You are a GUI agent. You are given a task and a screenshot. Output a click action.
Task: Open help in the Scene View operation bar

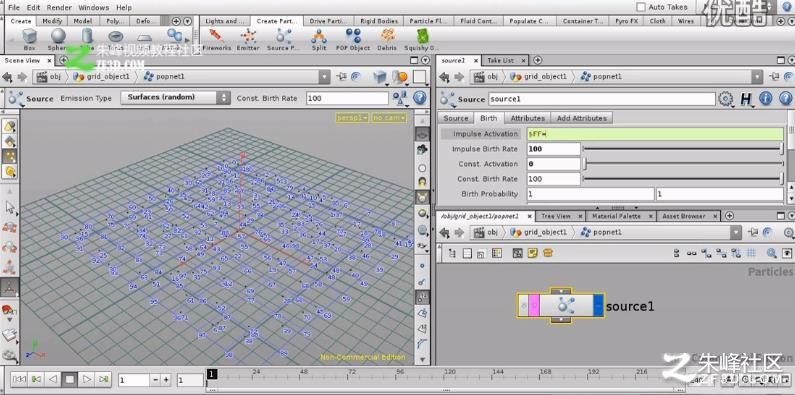point(420,97)
